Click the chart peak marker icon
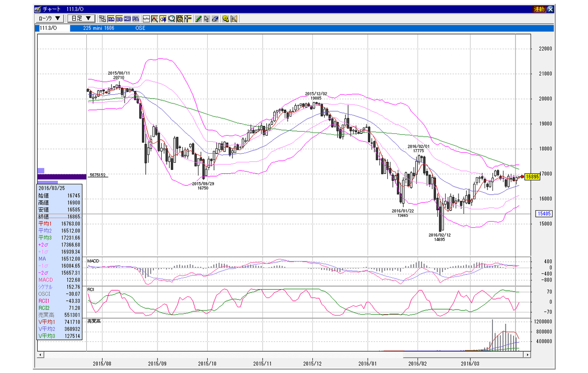This screenshot has width=588, height=373. (x=155, y=19)
